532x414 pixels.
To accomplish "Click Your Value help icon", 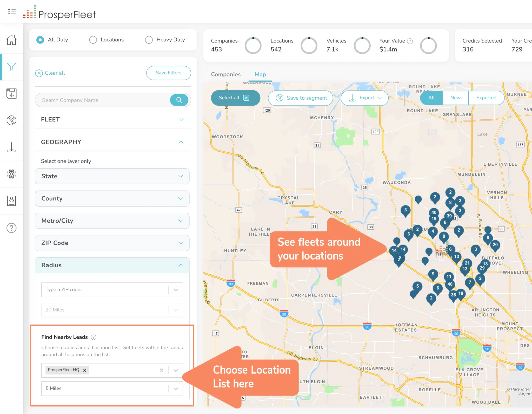I will (410, 41).
